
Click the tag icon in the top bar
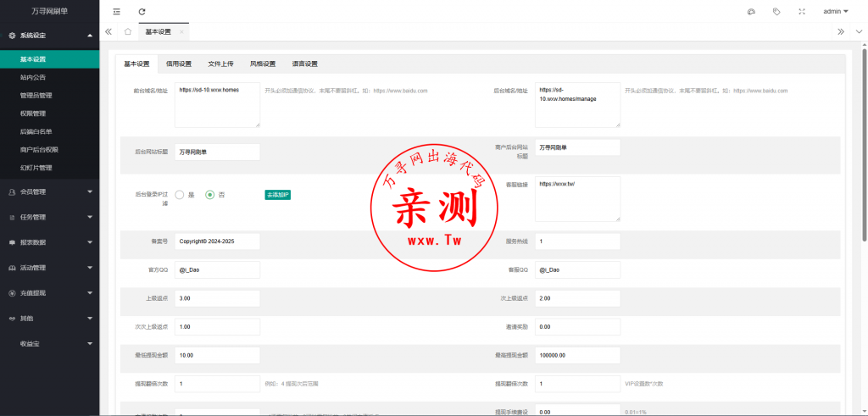pyautogui.click(x=776, y=11)
